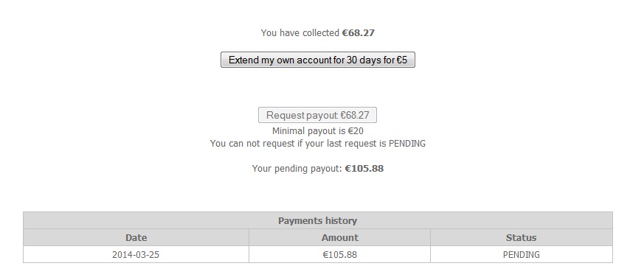The width and height of the screenshot is (644, 280).
Task: Click the Minimal payout is €20 note
Action: pos(317,131)
